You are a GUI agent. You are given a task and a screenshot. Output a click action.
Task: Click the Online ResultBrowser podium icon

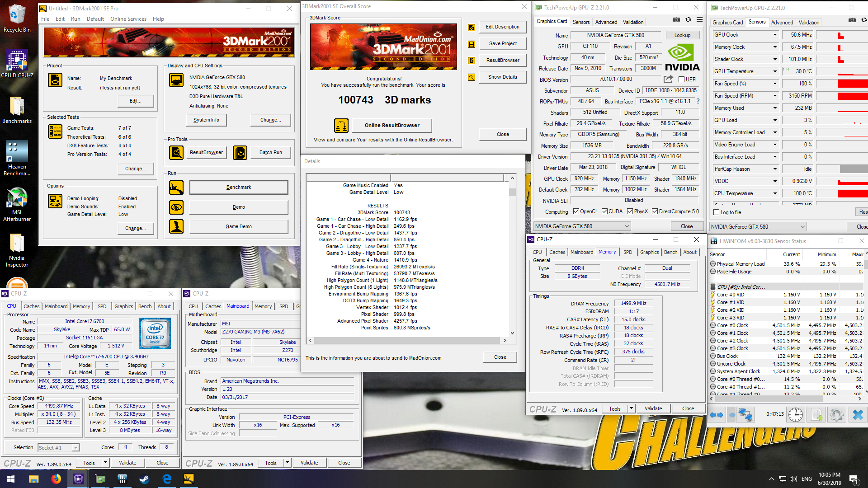pyautogui.click(x=341, y=126)
